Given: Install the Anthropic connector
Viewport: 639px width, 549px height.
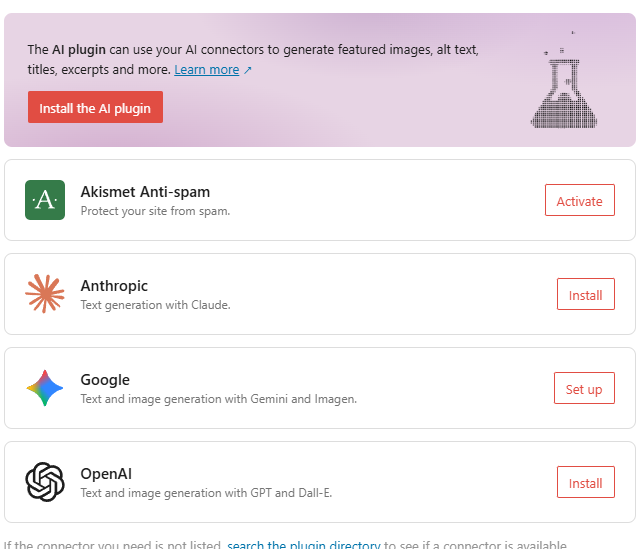Looking at the screenshot, I should tap(586, 294).
